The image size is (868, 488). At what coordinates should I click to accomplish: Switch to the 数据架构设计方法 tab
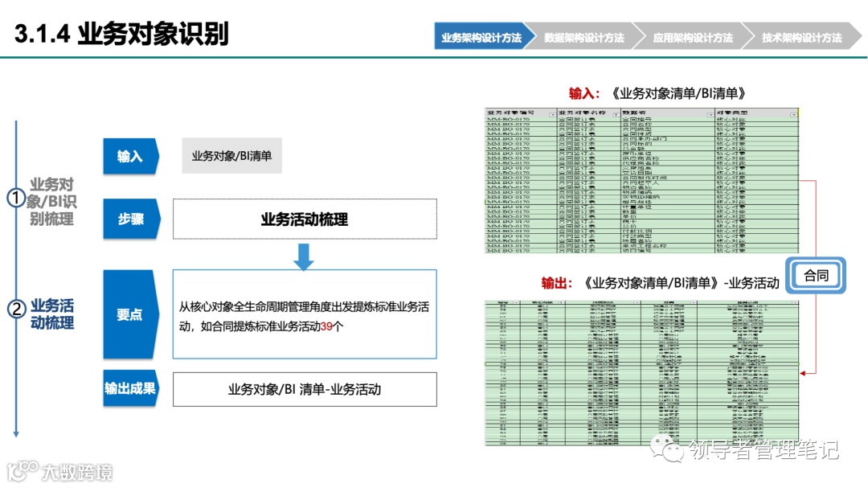click(583, 36)
